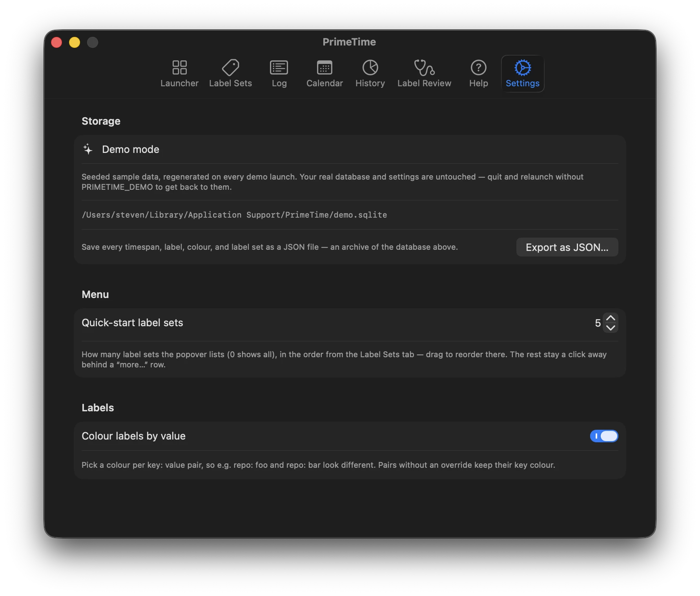Image resolution: width=700 pixels, height=596 pixels.
Task: Click the Label Sets tab label
Action: [x=230, y=83]
